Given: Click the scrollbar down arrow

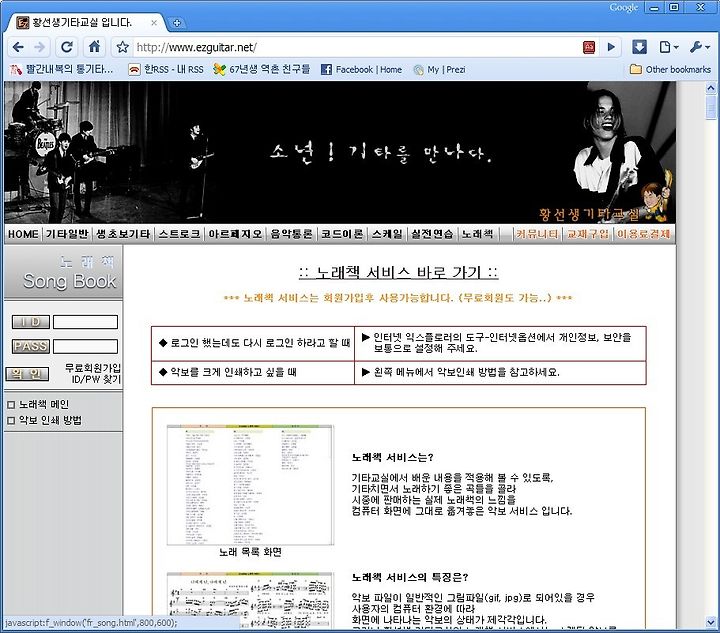Looking at the screenshot, I should [x=711, y=622].
